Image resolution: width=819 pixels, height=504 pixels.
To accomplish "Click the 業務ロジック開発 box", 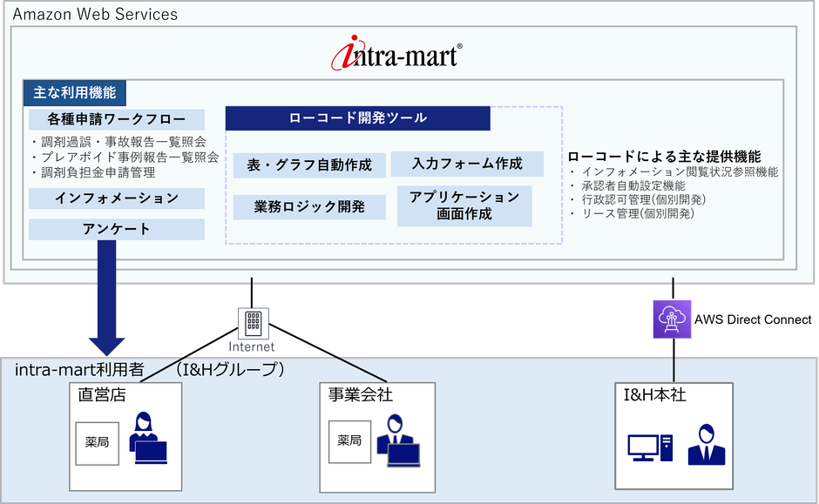I will 309,207.
